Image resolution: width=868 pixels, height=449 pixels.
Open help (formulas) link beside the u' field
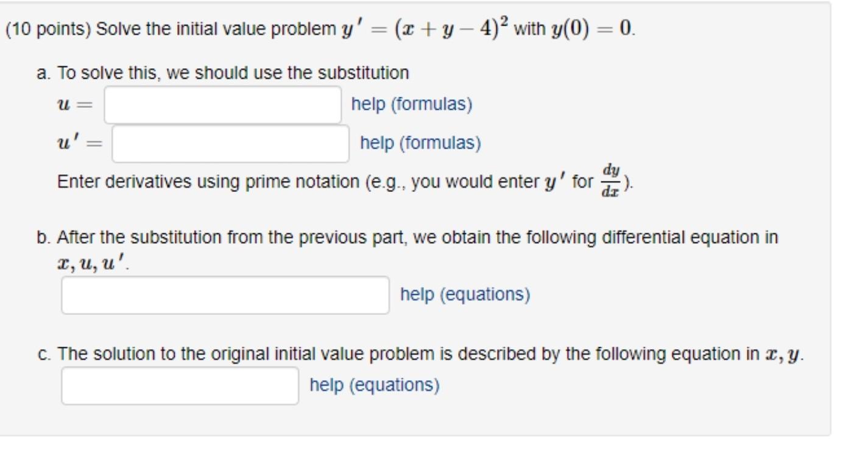(x=422, y=143)
